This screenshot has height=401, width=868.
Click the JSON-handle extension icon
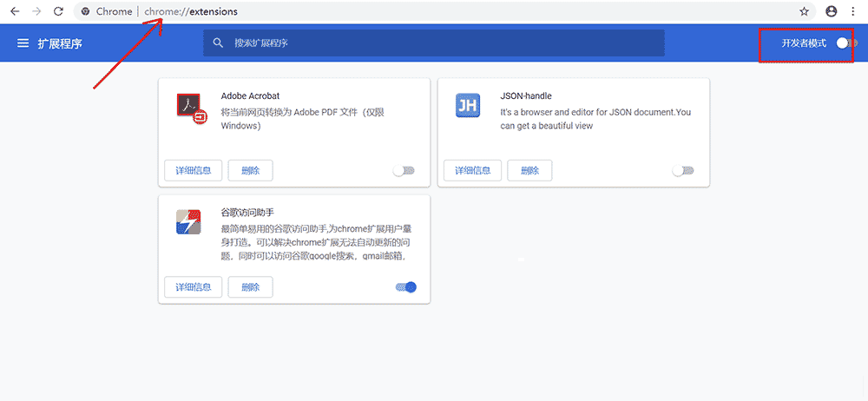coord(467,106)
